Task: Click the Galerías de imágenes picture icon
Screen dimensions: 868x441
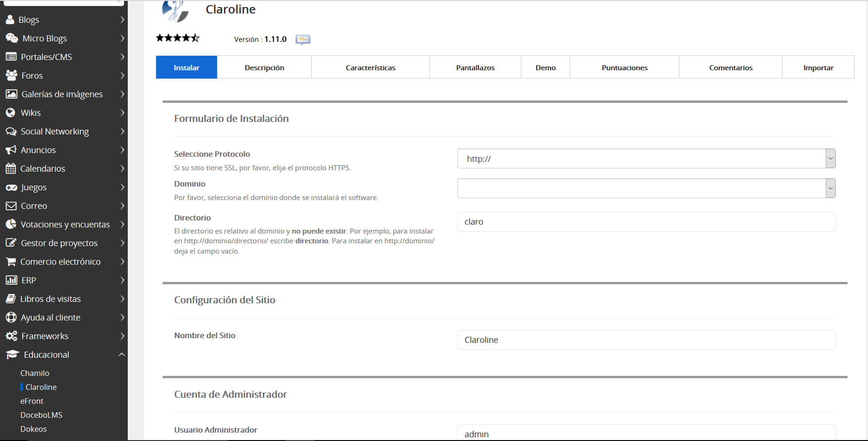Action: click(x=11, y=94)
